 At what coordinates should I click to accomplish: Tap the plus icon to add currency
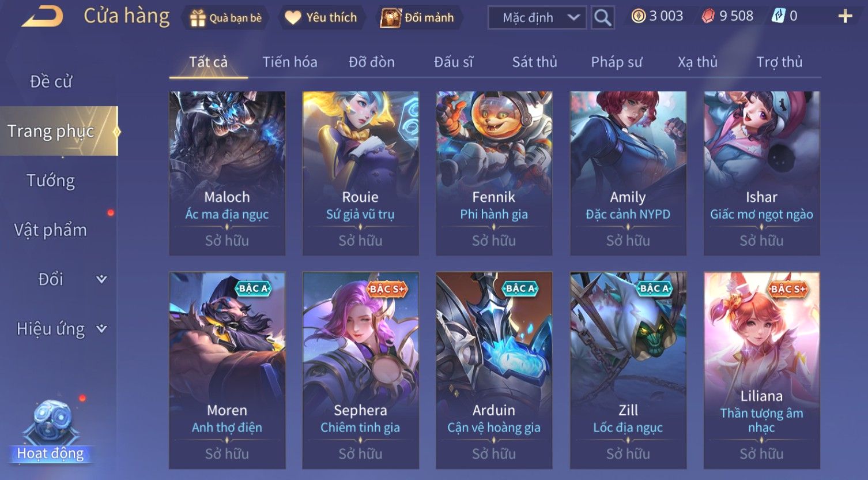[845, 16]
